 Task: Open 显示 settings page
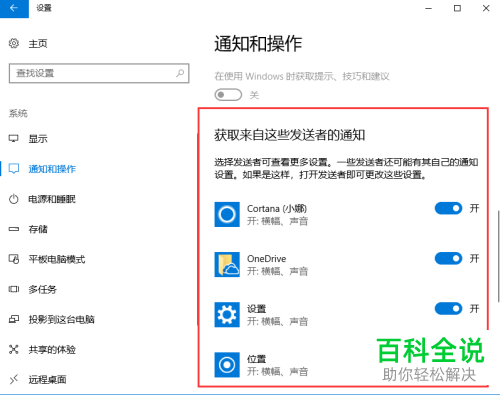(x=38, y=139)
